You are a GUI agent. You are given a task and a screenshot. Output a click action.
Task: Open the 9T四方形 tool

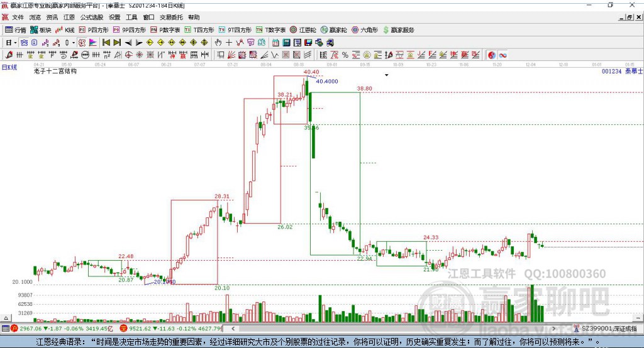coord(235,30)
